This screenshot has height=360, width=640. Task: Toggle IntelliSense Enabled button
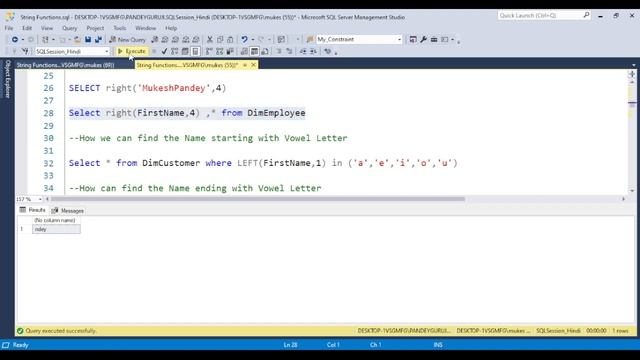195,51
